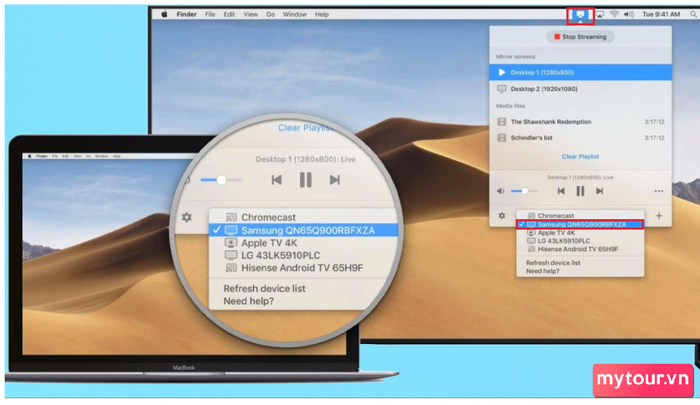The height and width of the screenshot is (405, 700).
Task: Click Need help? in the magnified circle
Action: point(249,301)
